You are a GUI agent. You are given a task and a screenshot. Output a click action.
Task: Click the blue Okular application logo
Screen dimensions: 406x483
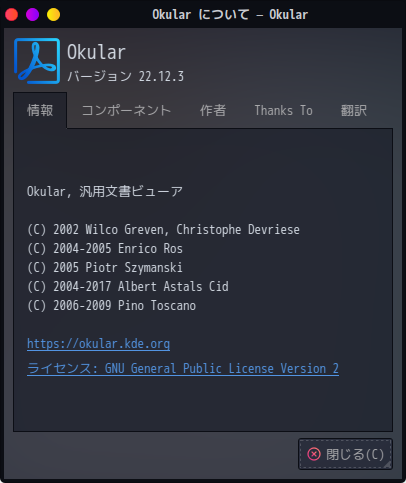[x=37, y=61]
